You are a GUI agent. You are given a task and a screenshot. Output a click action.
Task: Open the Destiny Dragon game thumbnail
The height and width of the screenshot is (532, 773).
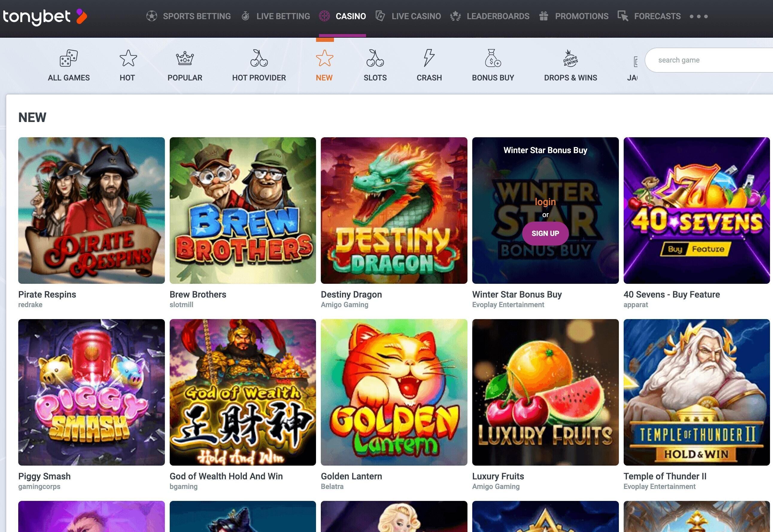394,210
